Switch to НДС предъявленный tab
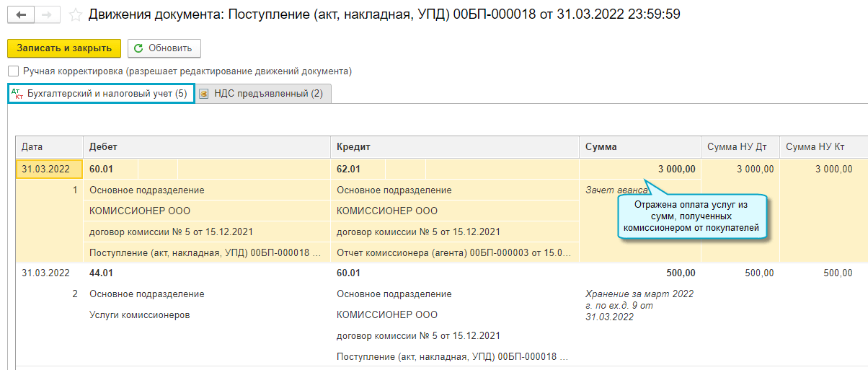 click(x=268, y=94)
